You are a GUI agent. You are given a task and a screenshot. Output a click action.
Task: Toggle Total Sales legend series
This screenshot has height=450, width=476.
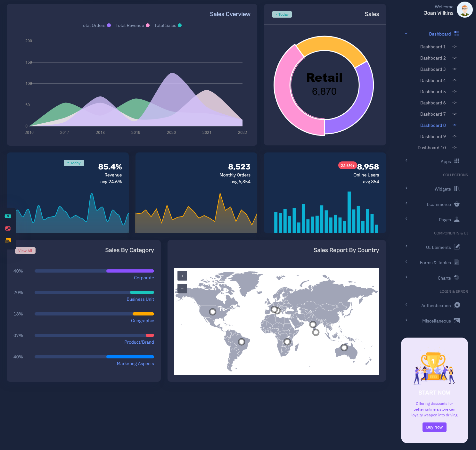[168, 25]
